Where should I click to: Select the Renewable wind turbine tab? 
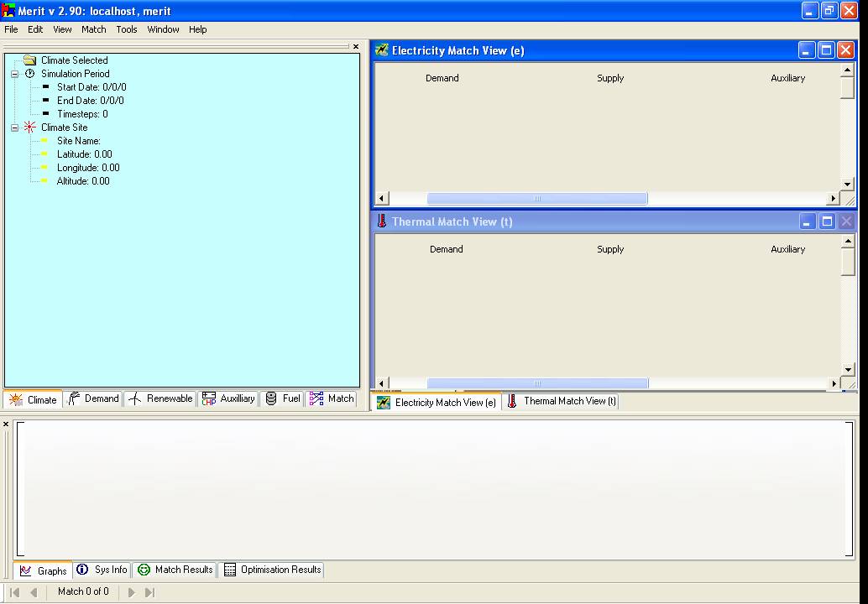click(160, 399)
